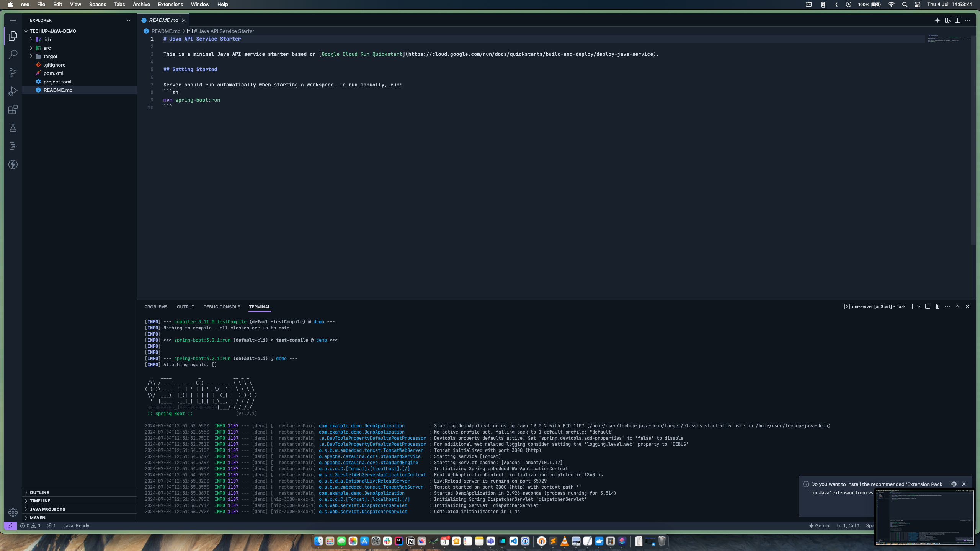This screenshot has width=980, height=551.
Task: Open editor more actions ellipsis
Action: pyautogui.click(x=967, y=20)
